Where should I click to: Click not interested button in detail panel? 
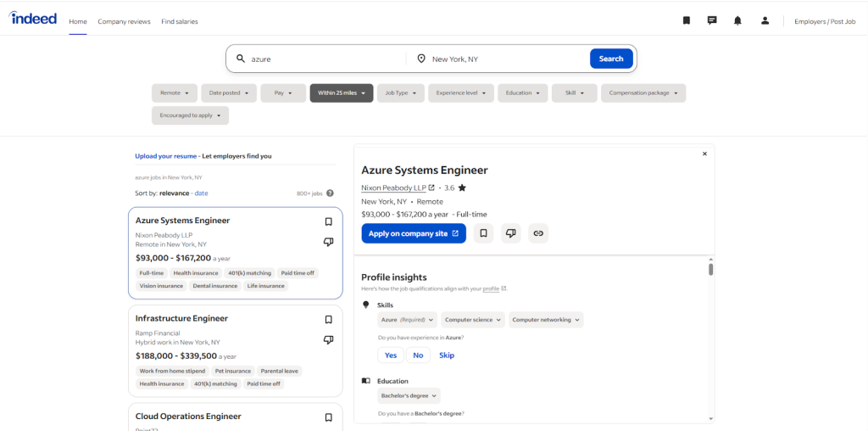coord(511,233)
